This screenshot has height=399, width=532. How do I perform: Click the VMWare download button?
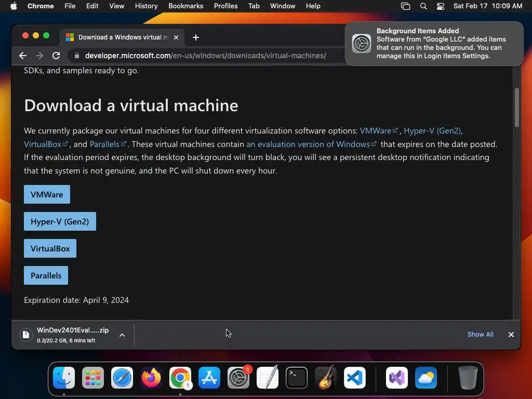(x=47, y=194)
